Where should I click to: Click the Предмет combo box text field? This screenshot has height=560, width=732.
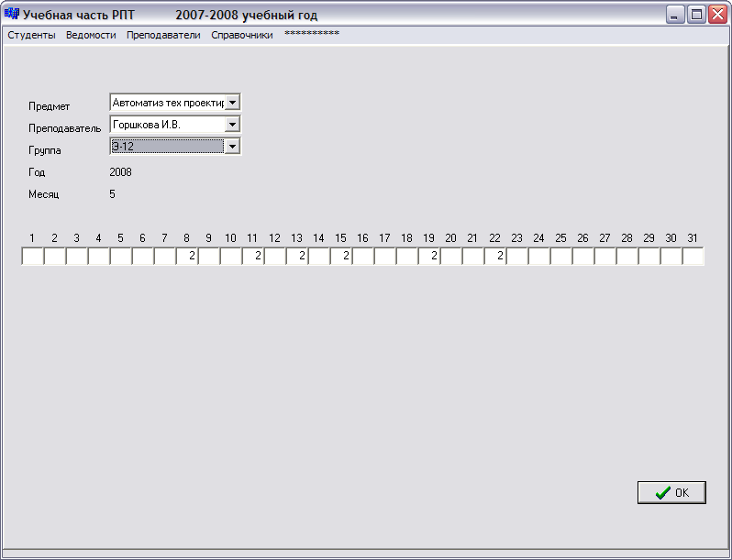point(168,103)
